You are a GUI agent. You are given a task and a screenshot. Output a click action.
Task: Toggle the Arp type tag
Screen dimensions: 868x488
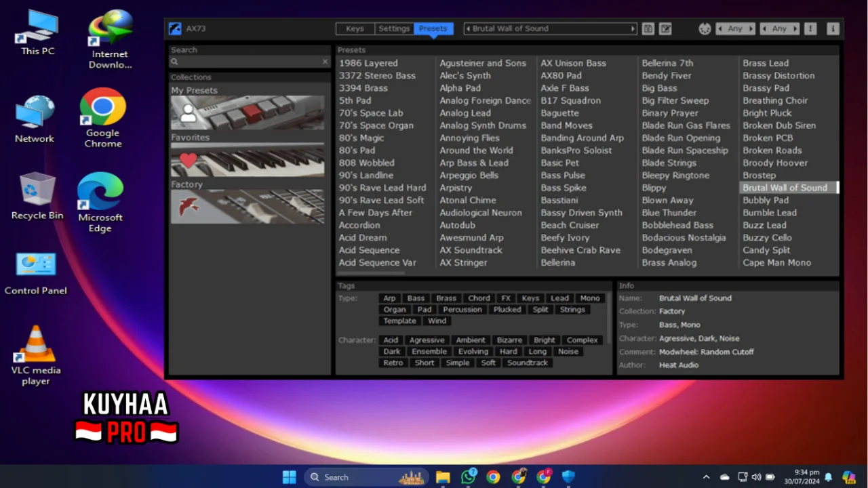389,298
